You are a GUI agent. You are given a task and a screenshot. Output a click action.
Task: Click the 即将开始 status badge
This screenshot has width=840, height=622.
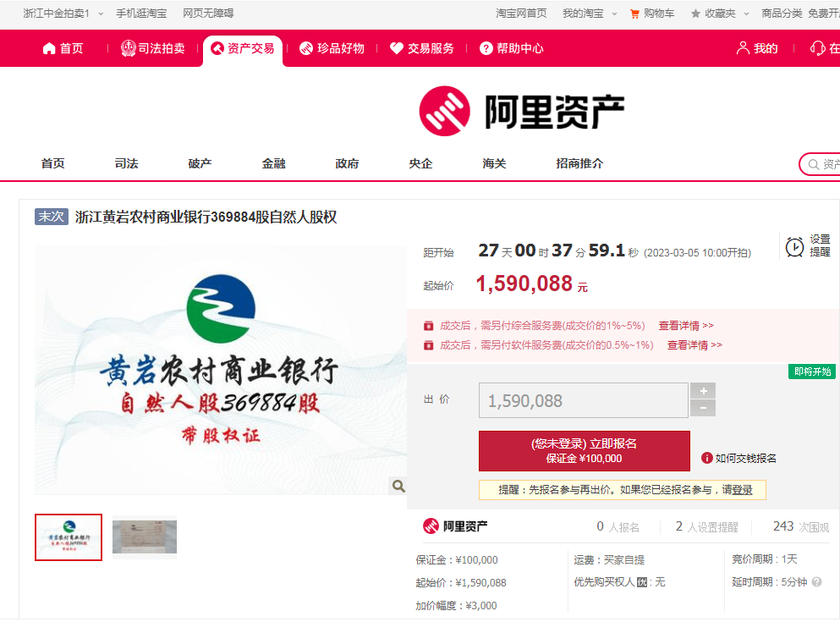(812, 372)
